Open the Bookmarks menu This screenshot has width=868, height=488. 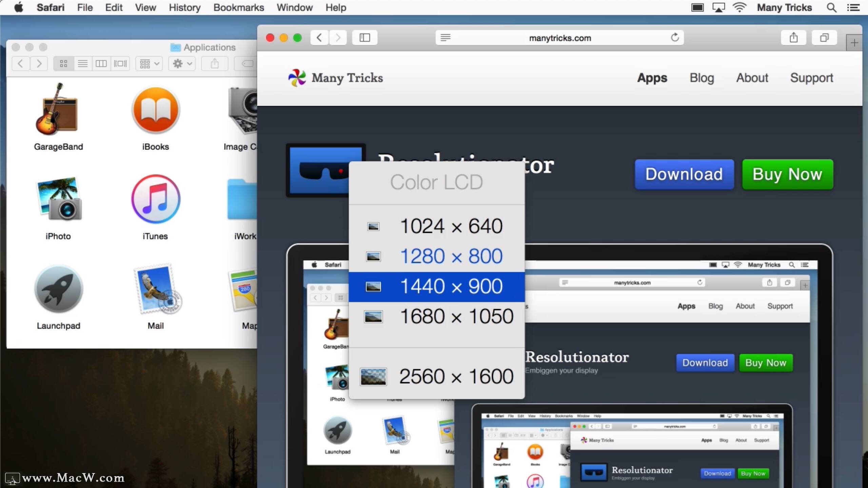(x=239, y=7)
